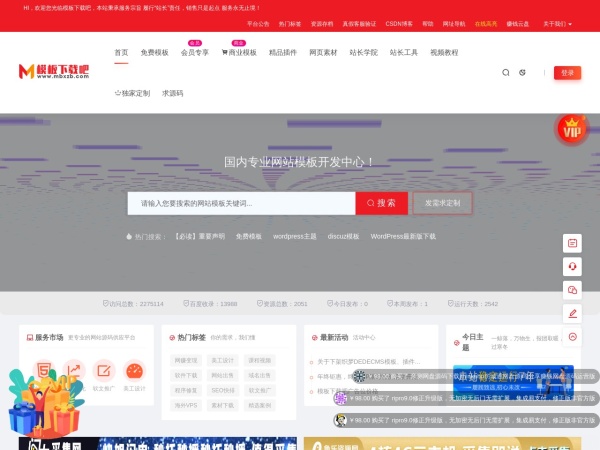Open the VIP crown badge
Screen dimensions: 600x450
pos(572,129)
